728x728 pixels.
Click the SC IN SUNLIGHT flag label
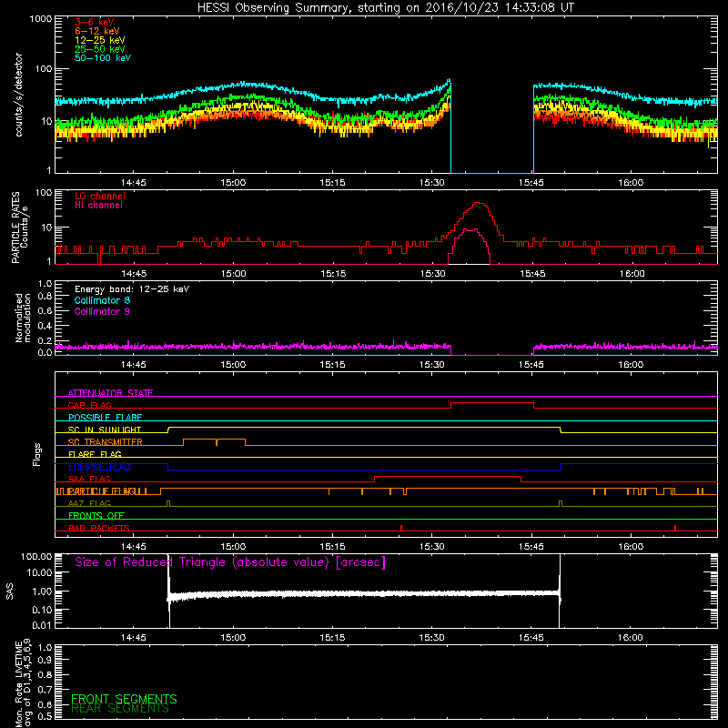pos(105,430)
